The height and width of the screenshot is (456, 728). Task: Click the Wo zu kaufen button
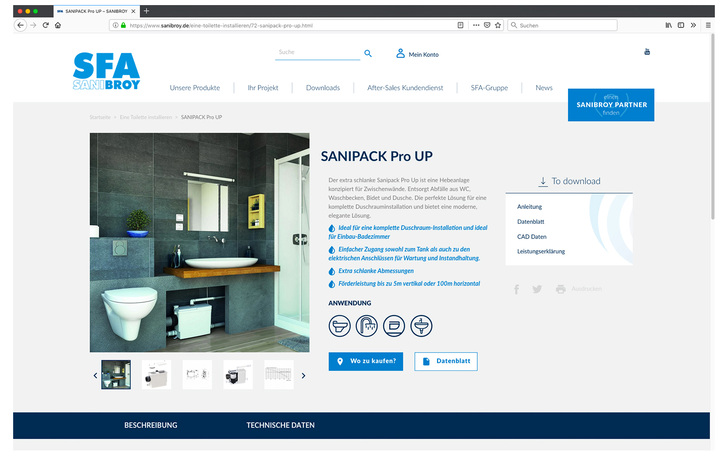point(366,361)
